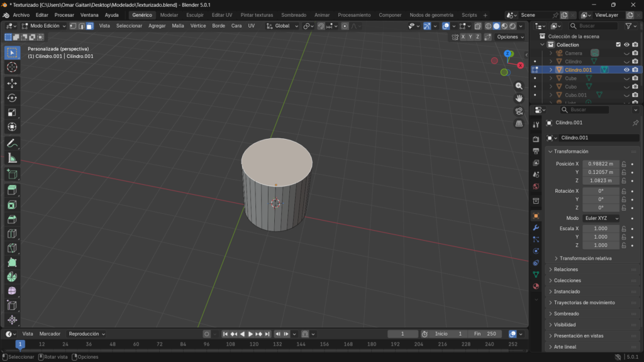644x362 pixels.
Task: Uncheck the Collection exclude checkbox
Action: [618, 45]
